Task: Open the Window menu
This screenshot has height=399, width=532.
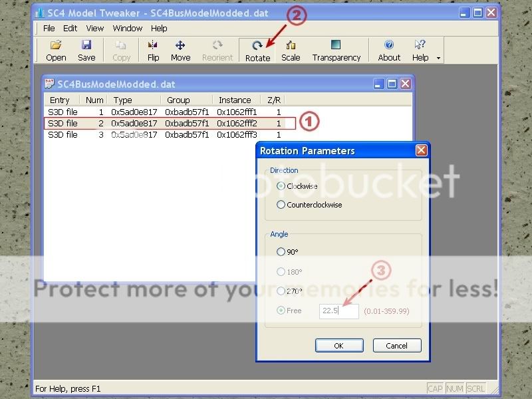Action: point(127,28)
